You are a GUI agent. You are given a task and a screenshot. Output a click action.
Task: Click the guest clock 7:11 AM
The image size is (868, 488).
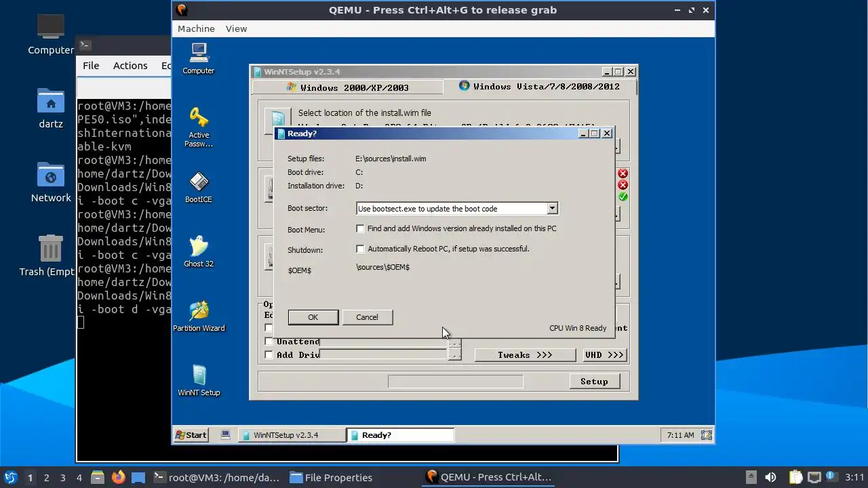680,435
